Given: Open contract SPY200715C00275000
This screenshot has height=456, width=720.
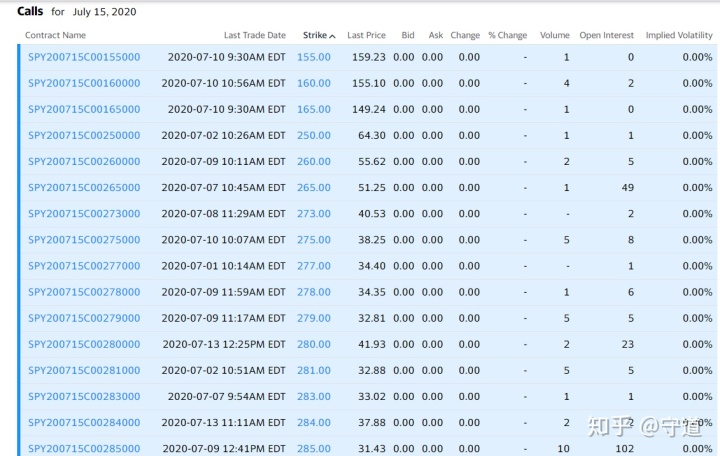Looking at the screenshot, I should 84,240.
